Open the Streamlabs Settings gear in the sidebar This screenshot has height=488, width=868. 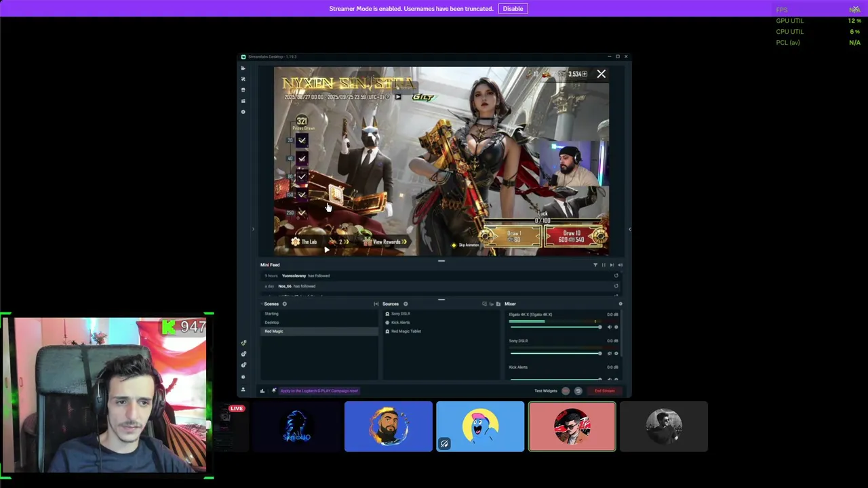pos(243,376)
